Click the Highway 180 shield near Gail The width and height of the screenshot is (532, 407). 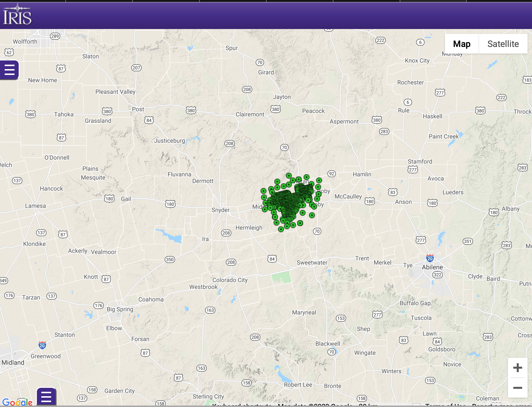click(109, 199)
